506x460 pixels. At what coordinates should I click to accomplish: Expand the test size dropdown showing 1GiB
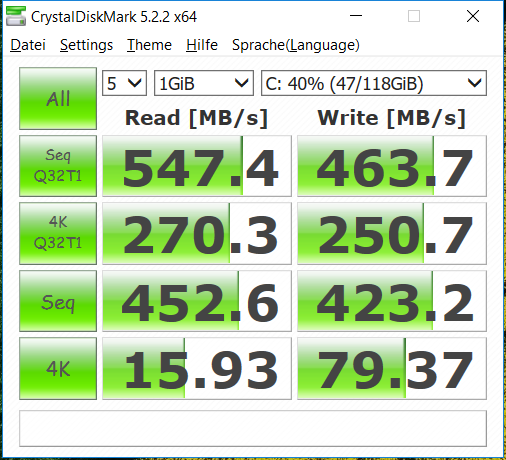pyautogui.click(x=204, y=83)
